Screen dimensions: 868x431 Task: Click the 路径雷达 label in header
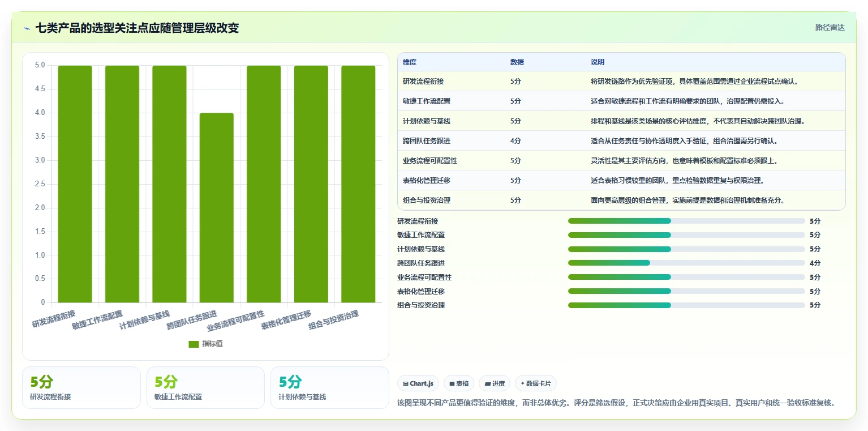point(830,27)
